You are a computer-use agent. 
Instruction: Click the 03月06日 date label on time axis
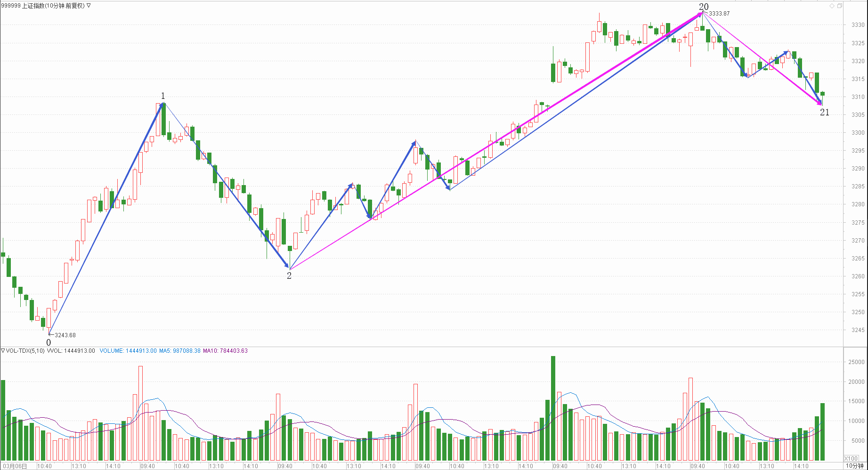click(x=14, y=466)
